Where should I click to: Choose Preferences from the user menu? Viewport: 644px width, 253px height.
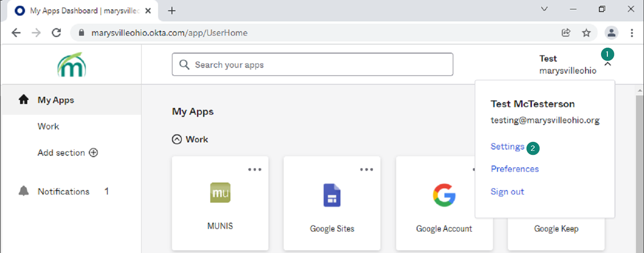[514, 169]
